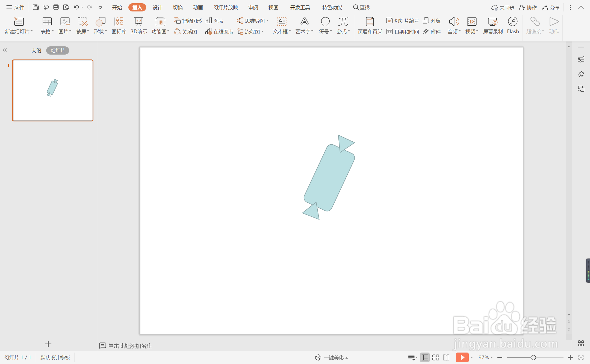
Task: Select the 截屏 screenshot tool
Action: (x=82, y=26)
